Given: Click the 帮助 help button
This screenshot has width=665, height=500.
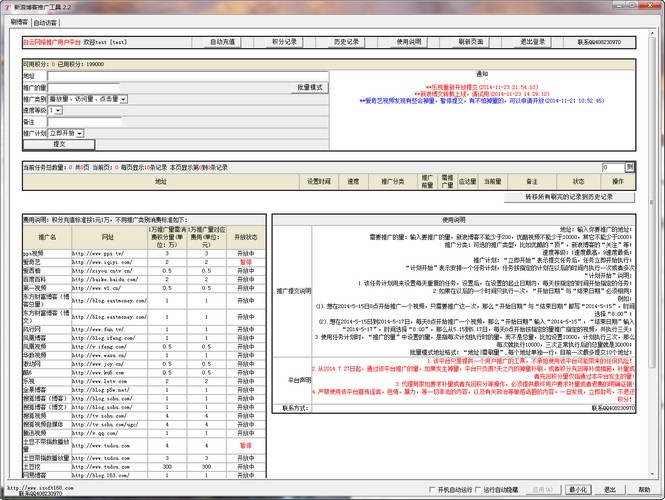Looking at the screenshot, I should pyautogui.click(x=643, y=489).
